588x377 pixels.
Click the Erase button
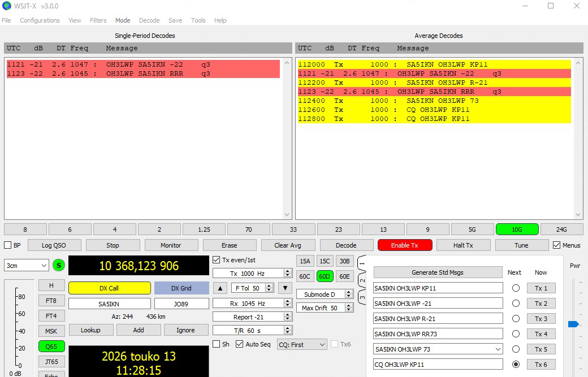point(230,245)
